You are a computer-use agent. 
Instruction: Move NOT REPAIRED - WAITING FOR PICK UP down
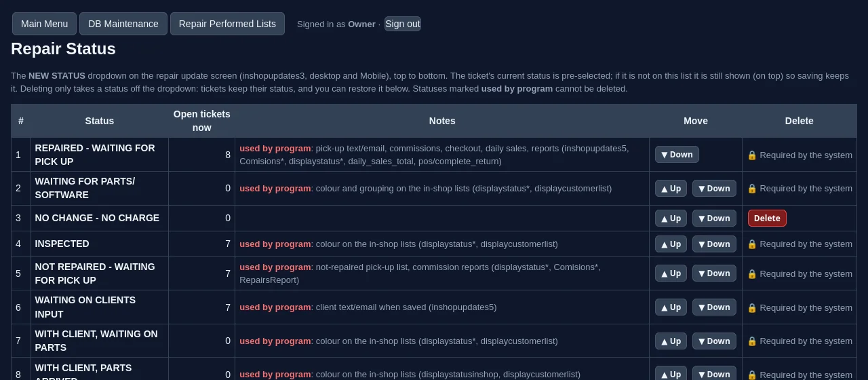714,273
